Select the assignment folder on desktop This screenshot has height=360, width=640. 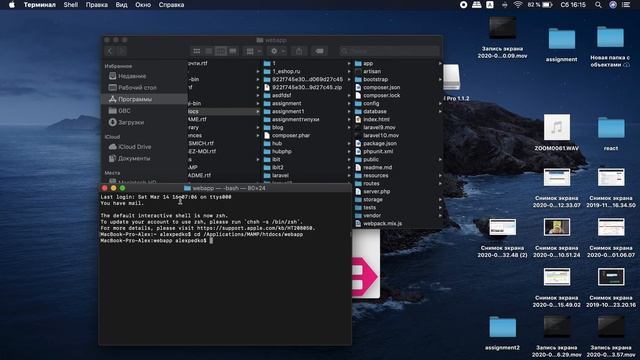tap(562, 44)
